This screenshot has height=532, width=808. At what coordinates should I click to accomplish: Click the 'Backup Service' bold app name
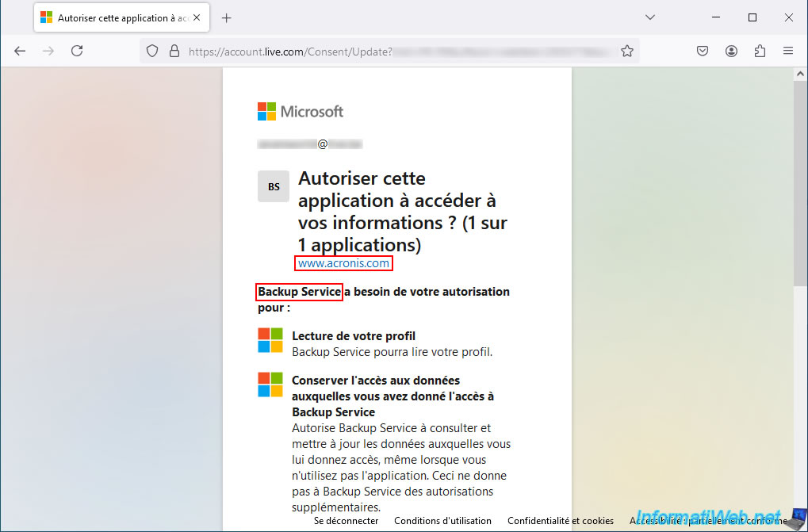(300, 292)
